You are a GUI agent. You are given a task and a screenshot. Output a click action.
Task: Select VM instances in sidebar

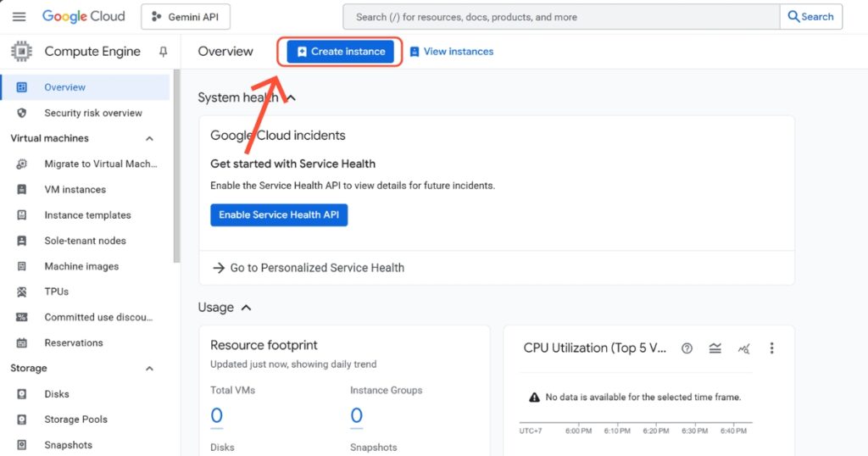(75, 190)
